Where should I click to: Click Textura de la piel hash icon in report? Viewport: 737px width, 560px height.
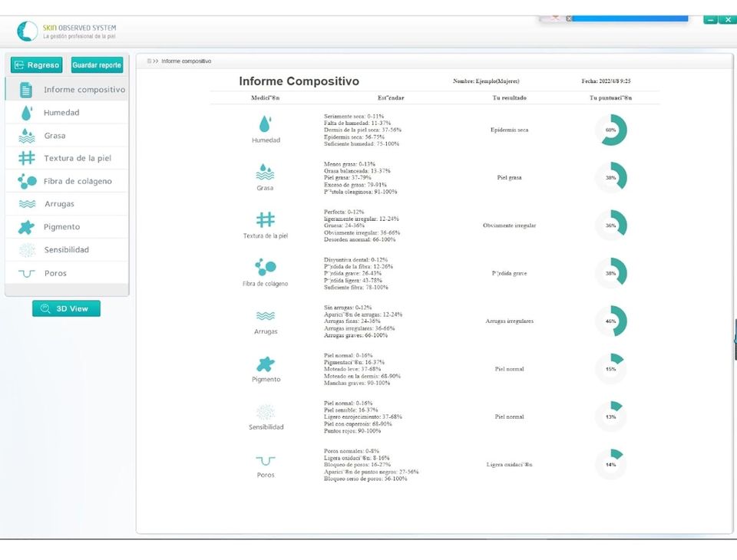tap(266, 219)
